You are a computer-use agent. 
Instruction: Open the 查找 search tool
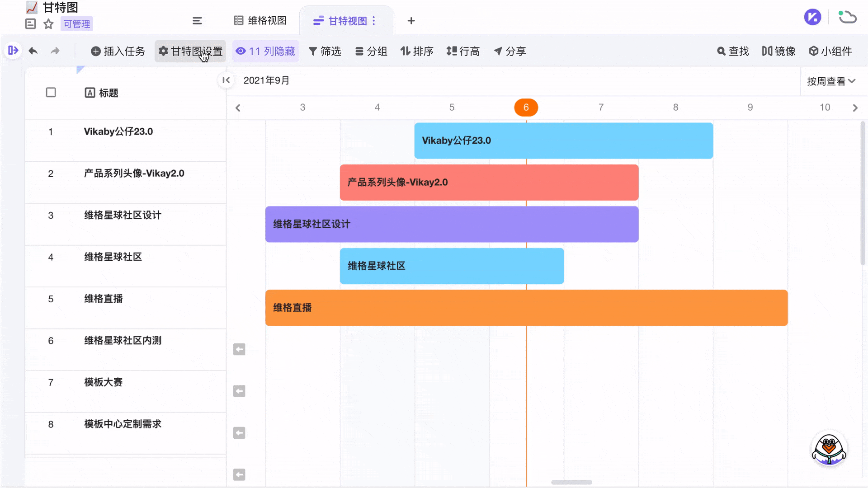tap(732, 51)
